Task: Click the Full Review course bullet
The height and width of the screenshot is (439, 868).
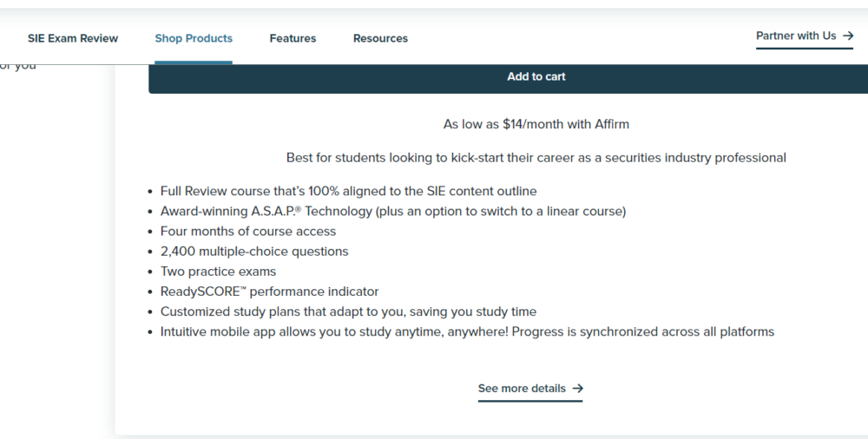Action: click(x=348, y=191)
